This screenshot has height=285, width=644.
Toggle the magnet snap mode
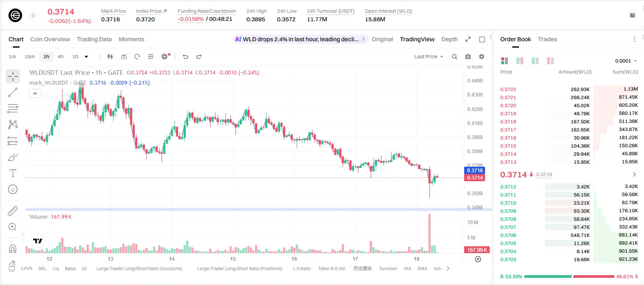click(x=13, y=248)
